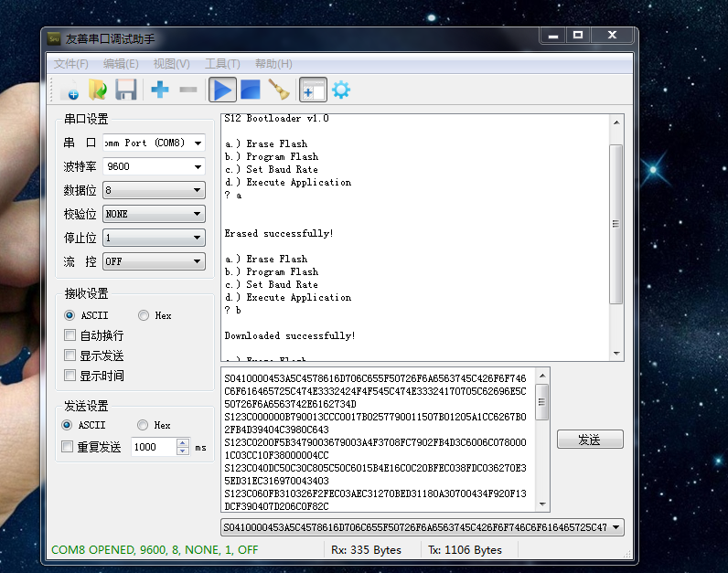
Task: Increase the repeat interval with up arrow
Action: point(183,443)
